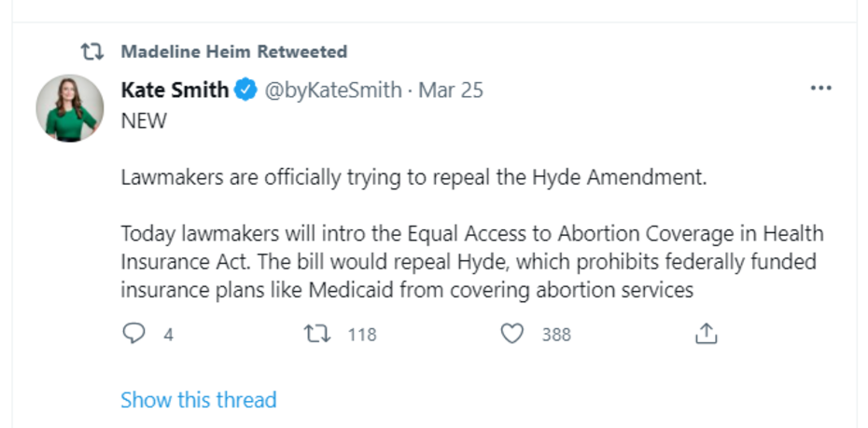Click the blue verified badge
Screen dimensions: 868x428
click(x=245, y=90)
